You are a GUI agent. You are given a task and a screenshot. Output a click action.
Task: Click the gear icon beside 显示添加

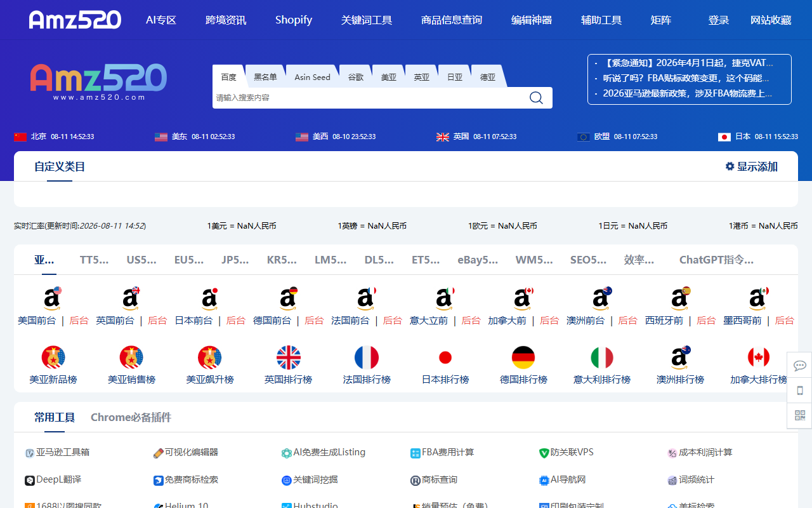click(730, 166)
